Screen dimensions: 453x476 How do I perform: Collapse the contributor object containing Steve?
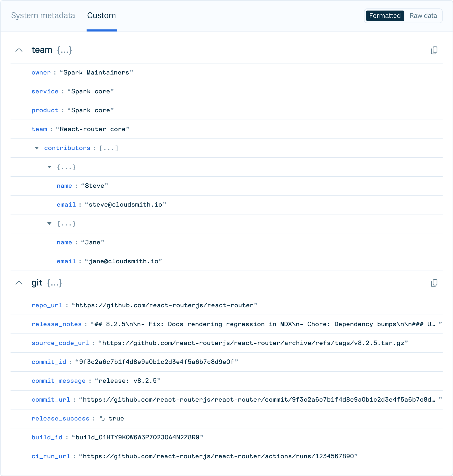pyautogui.click(x=49, y=167)
